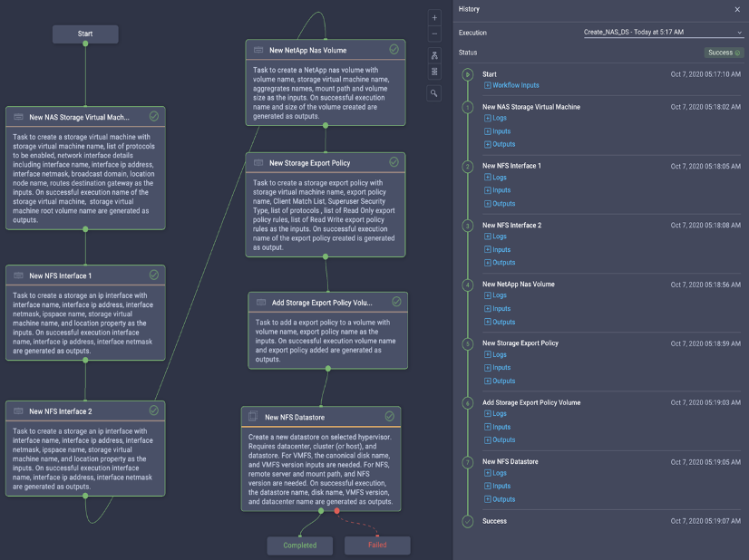749x560 pixels.
Task: Click the New NetApp Nas Volume task icon
Action: (x=258, y=50)
